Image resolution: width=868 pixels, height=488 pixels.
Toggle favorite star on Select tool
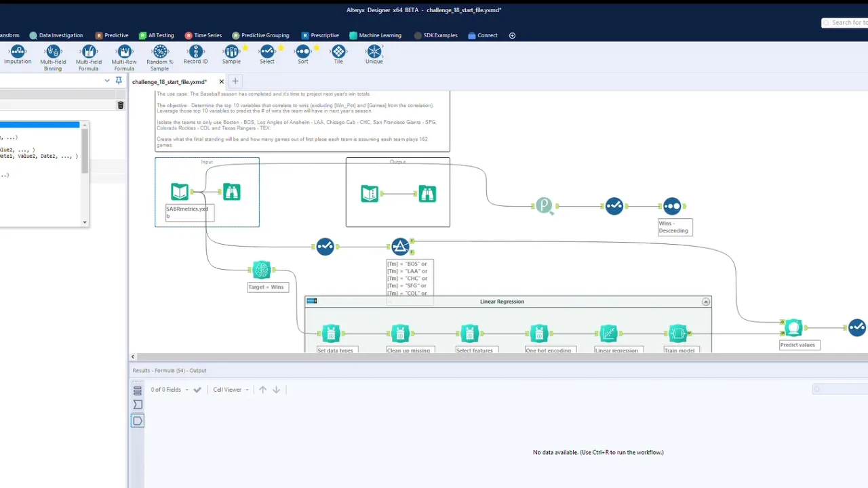(x=281, y=48)
